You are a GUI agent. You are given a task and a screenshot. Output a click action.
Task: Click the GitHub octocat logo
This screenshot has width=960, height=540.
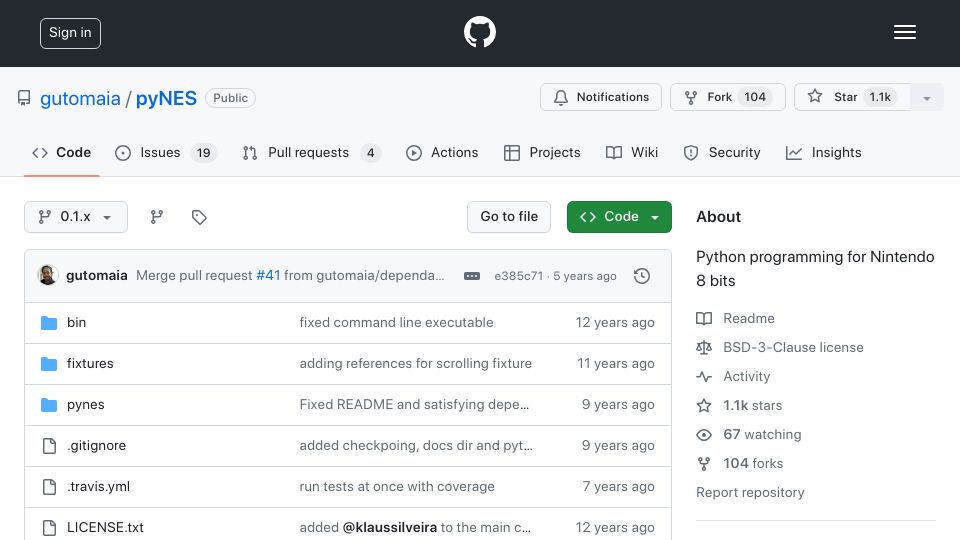[x=479, y=32]
